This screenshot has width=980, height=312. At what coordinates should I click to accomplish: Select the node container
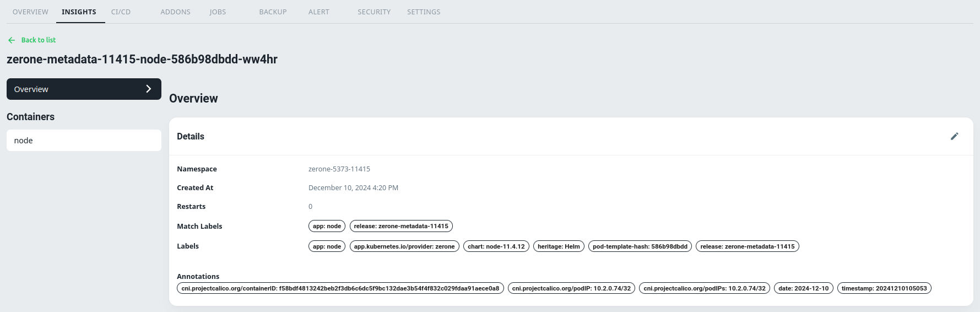pyautogui.click(x=84, y=141)
